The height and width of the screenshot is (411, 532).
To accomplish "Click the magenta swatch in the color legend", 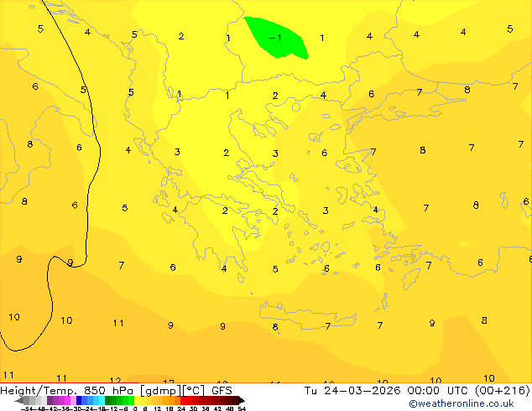I will tap(67, 400).
